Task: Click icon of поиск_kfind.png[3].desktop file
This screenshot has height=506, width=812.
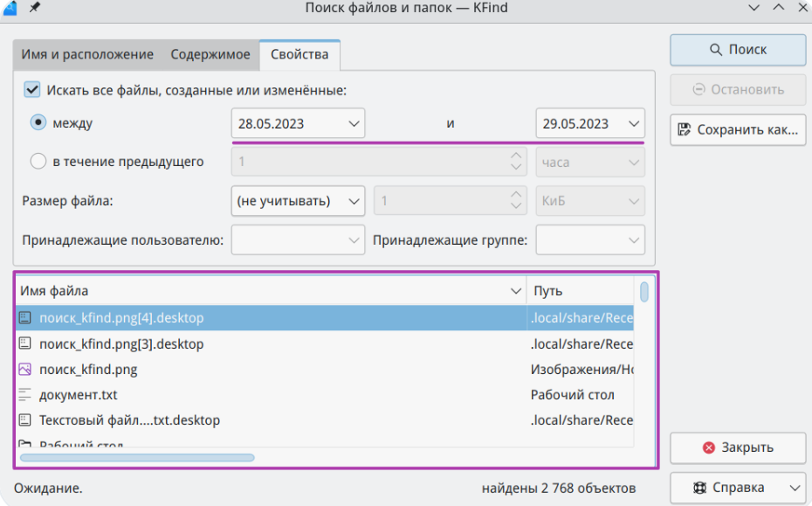Action: (25, 343)
